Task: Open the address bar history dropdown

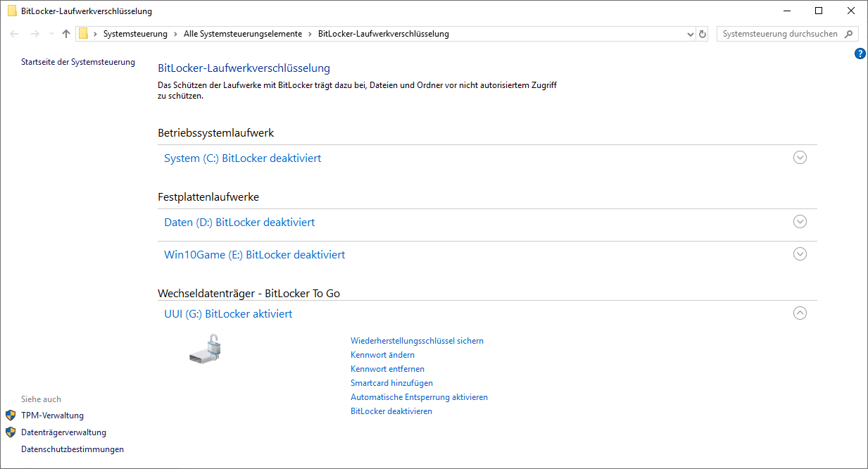Action: [x=690, y=34]
